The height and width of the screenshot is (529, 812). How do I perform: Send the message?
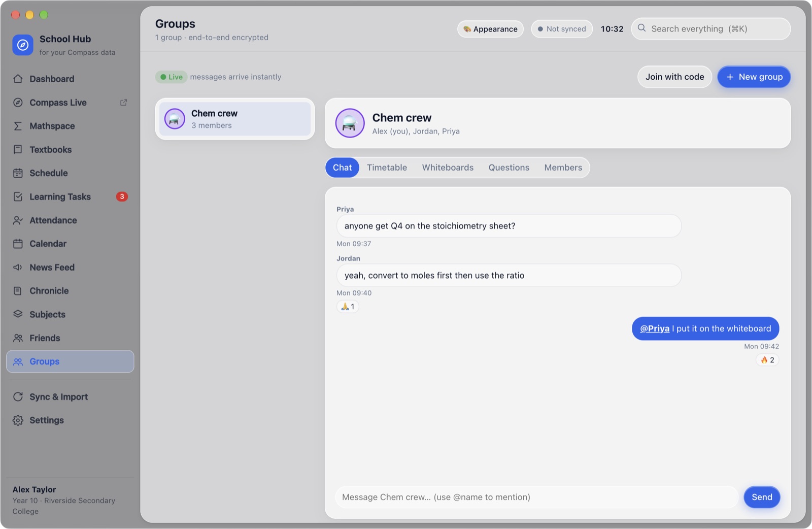[x=762, y=497]
